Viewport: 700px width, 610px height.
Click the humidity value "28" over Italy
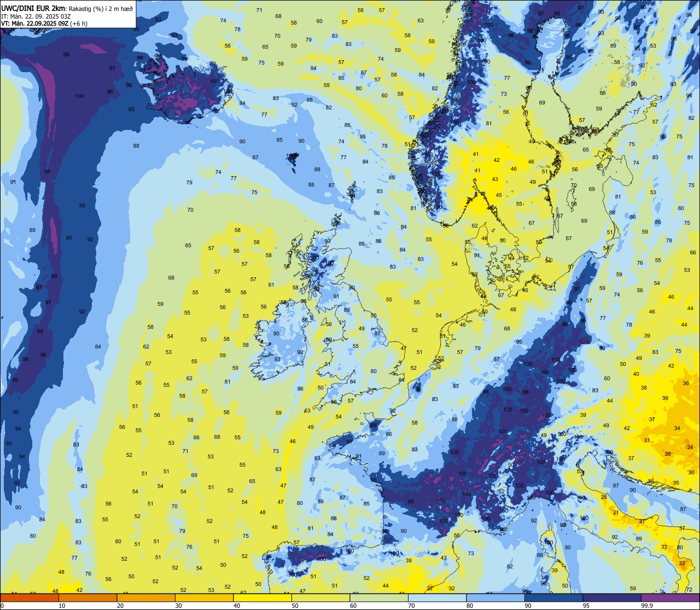[604, 497]
